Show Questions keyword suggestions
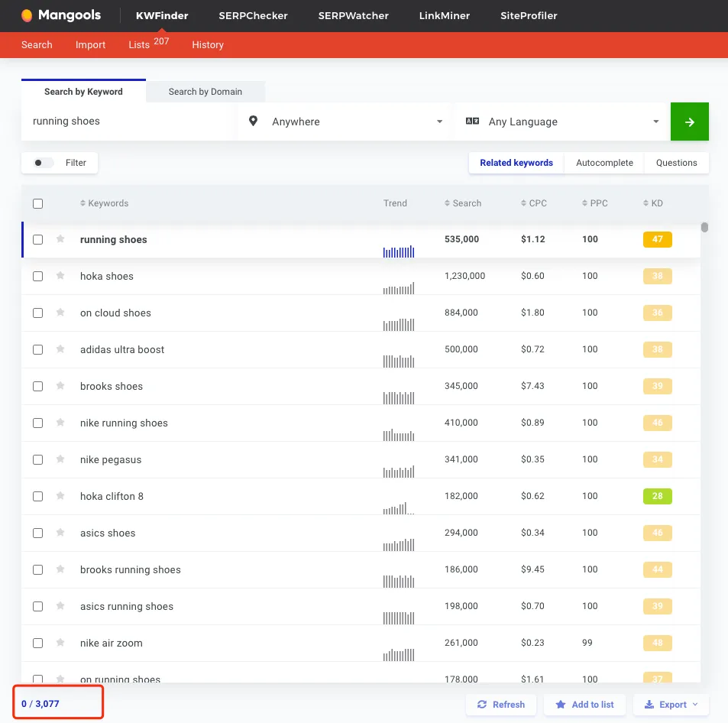This screenshot has height=723, width=728. pyautogui.click(x=677, y=163)
